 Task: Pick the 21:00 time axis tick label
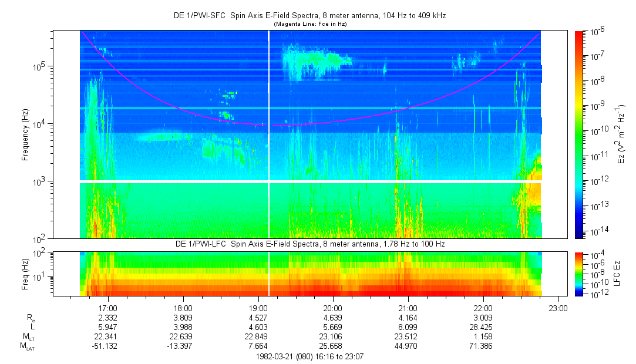tap(408, 308)
